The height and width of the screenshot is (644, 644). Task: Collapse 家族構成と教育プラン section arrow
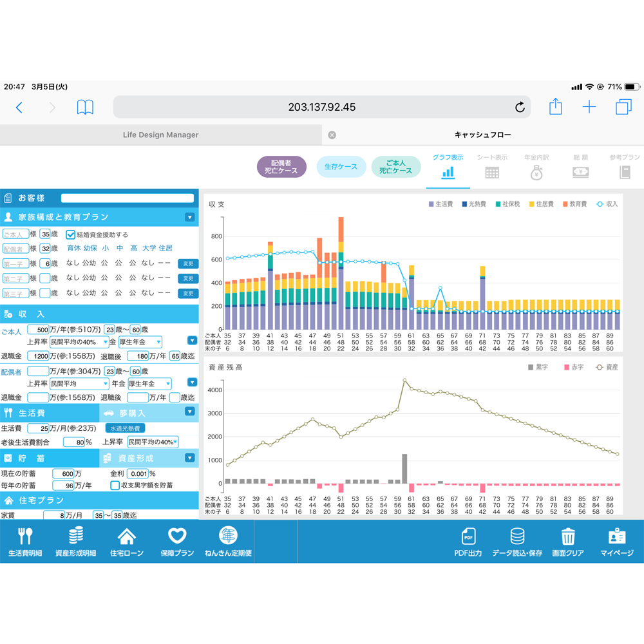[x=190, y=217]
